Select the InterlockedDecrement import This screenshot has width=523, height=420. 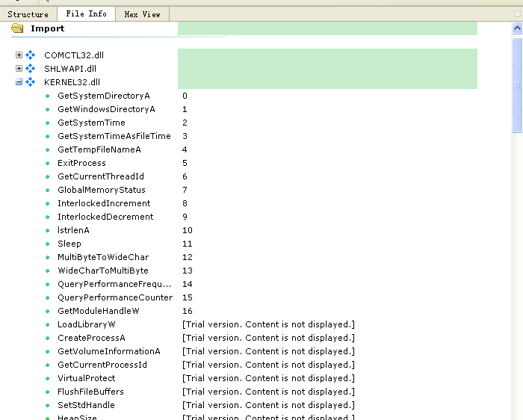click(x=105, y=217)
